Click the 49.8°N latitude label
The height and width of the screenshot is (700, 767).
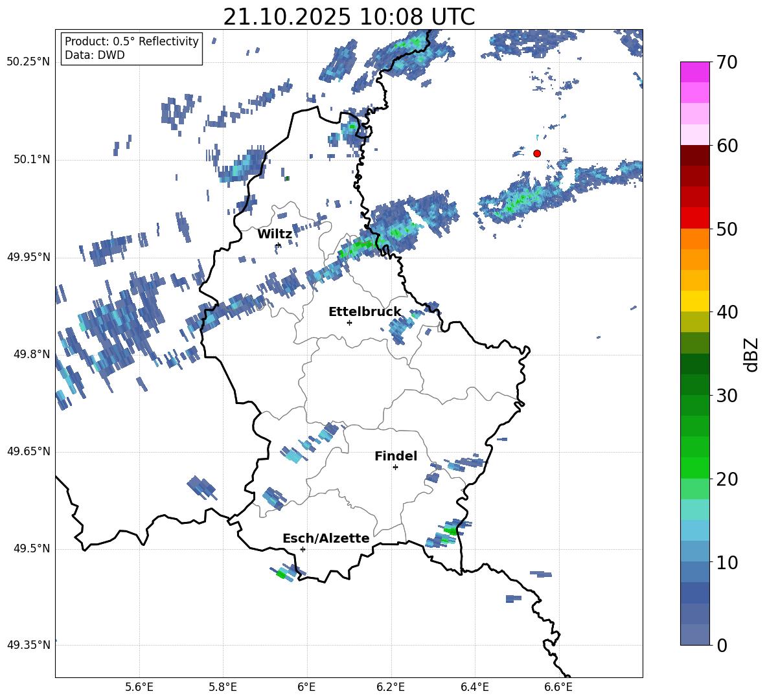(x=32, y=354)
